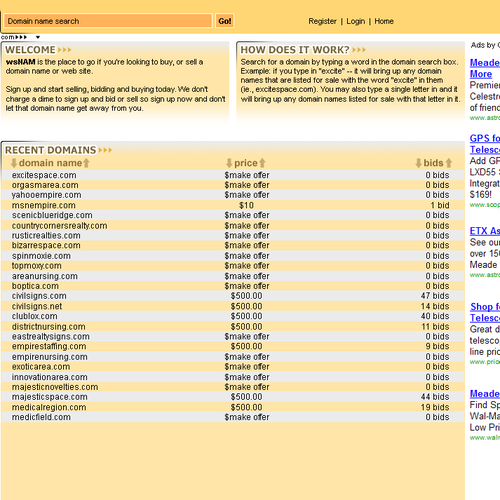Click the domain name column header
The height and width of the screenshot is (500, 500).
click(x=50, y=163)
